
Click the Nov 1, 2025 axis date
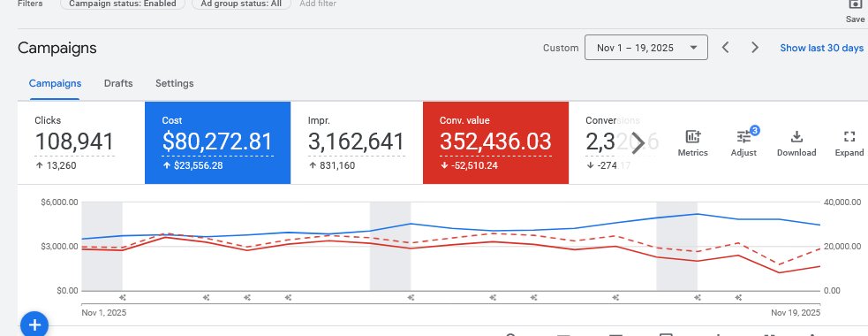103,313
